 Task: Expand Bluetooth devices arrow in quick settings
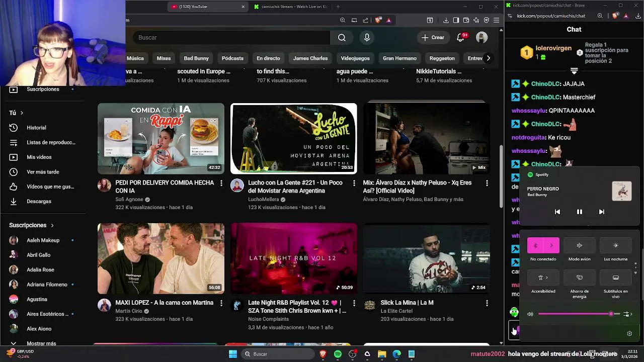pyautogui.click(x=551, y=245)
